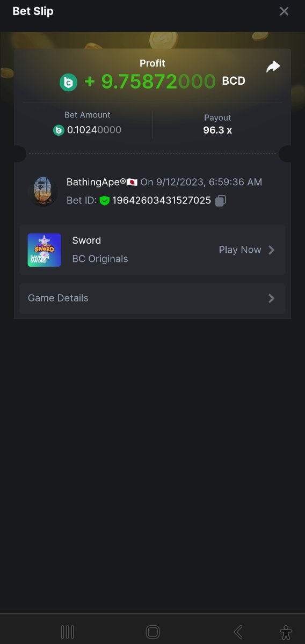Tap the coin icon next to bet amount

59,130
